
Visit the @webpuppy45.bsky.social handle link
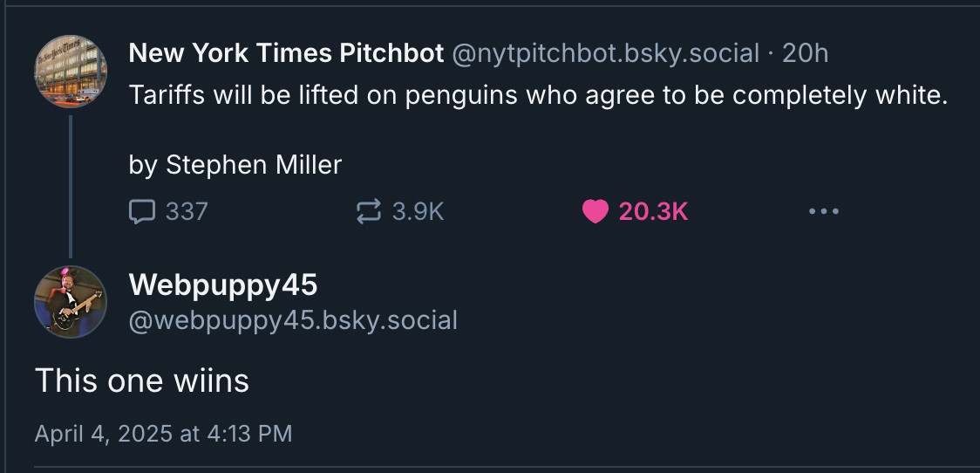tap(293, 320)
